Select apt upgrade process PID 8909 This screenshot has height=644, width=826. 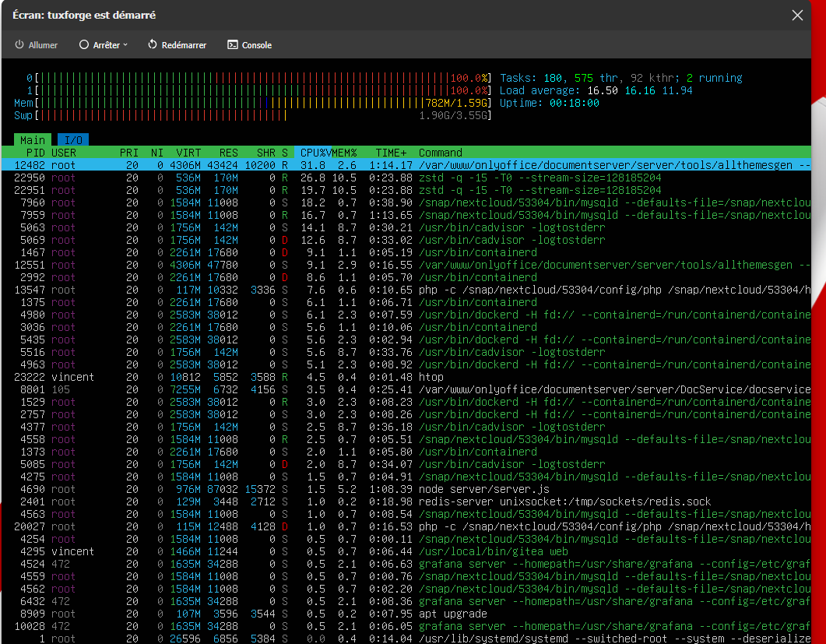(x=406, y=614)
